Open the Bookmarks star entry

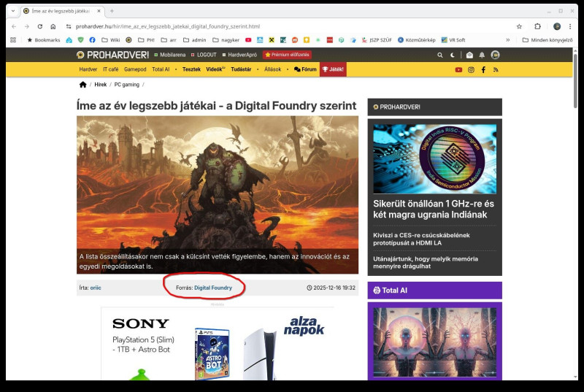pos(43,40)
